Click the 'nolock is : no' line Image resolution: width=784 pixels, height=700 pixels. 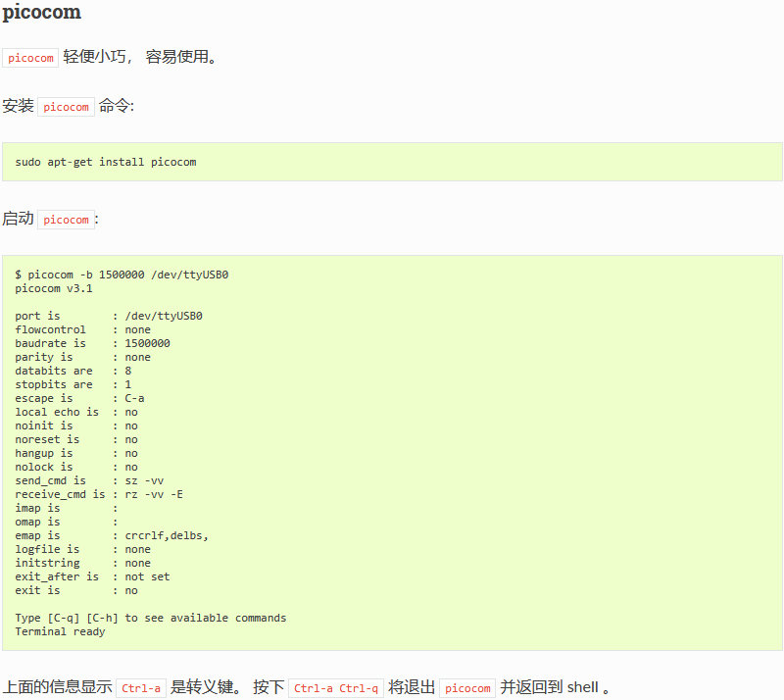click(76, 467)
